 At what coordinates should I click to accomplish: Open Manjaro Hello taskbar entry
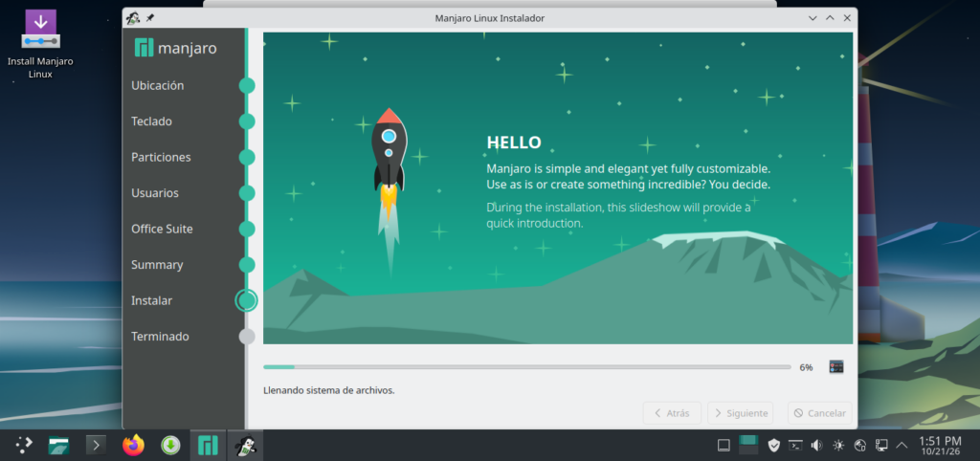click(208, 445)
